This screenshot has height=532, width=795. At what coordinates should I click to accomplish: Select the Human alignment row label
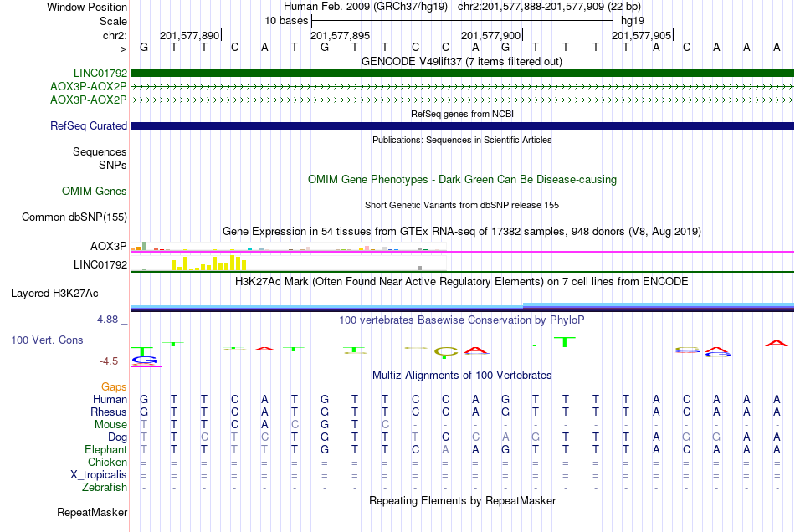click(110, 399)
